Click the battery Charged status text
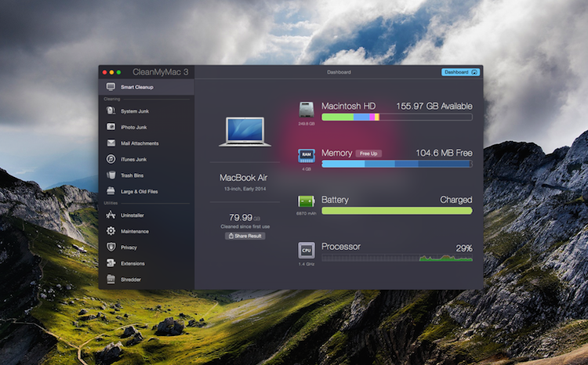The image size is (588, 365). pyautogui.click(x=456, y=200)
